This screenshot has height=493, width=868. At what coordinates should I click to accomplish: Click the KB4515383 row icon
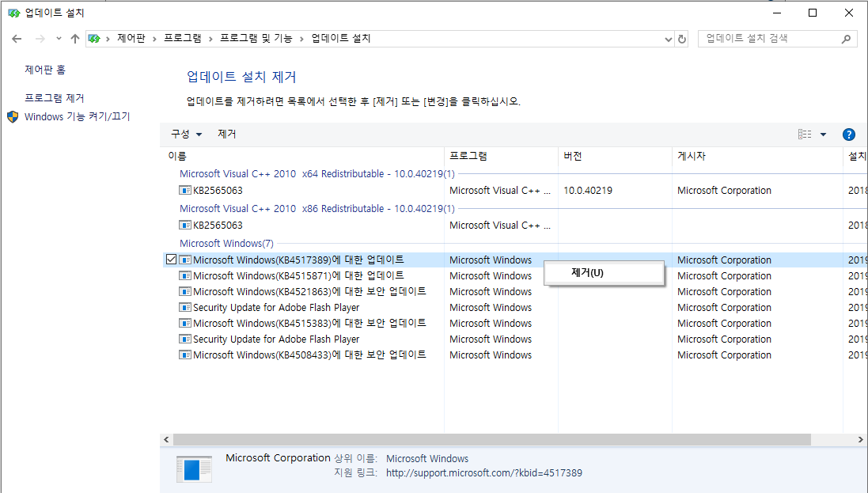[185, 324]
